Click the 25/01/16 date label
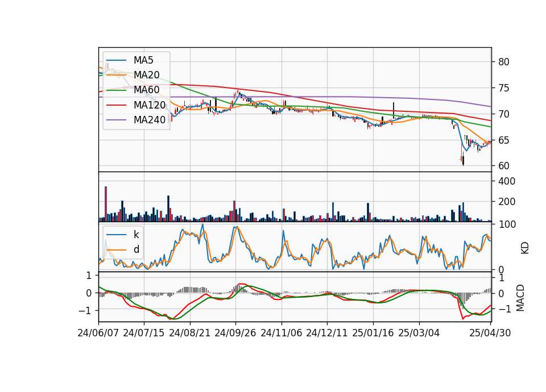 pos(373,333)
